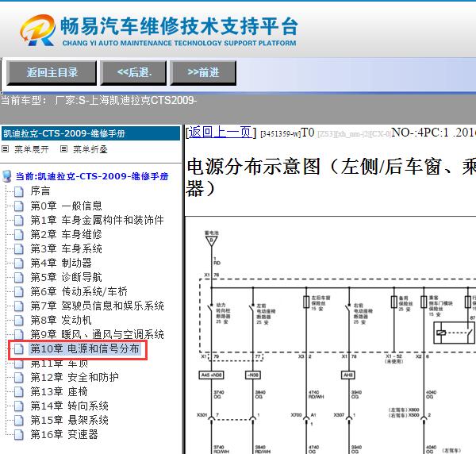Click the page icon next to 第2章

pyautogui.click(x=19, y=234)
